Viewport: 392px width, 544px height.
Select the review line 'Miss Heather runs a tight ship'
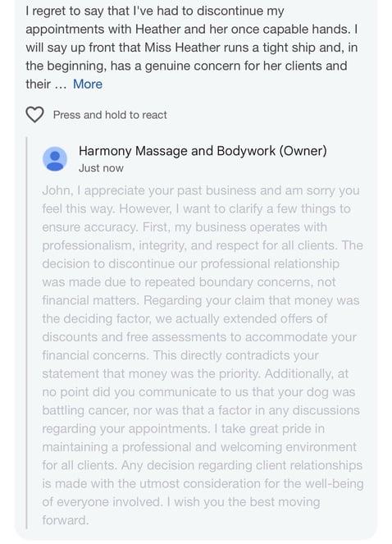[192, 48]
